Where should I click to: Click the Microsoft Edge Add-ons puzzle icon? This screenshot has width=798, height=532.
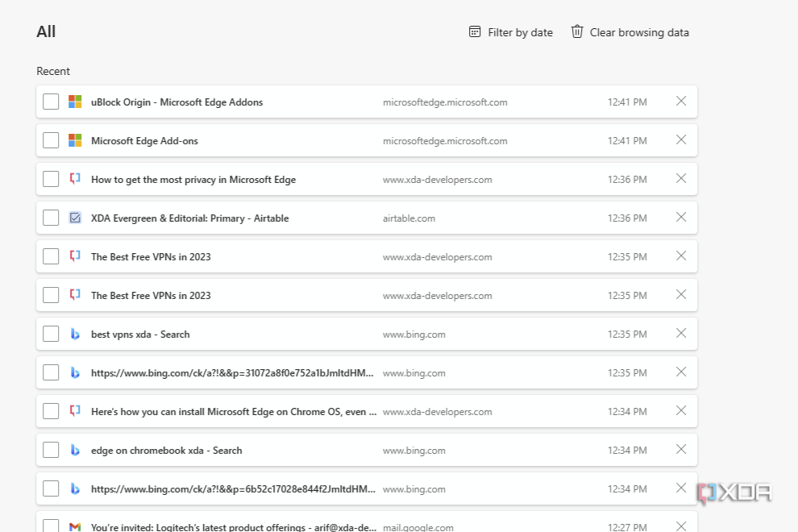coord(74,140)
